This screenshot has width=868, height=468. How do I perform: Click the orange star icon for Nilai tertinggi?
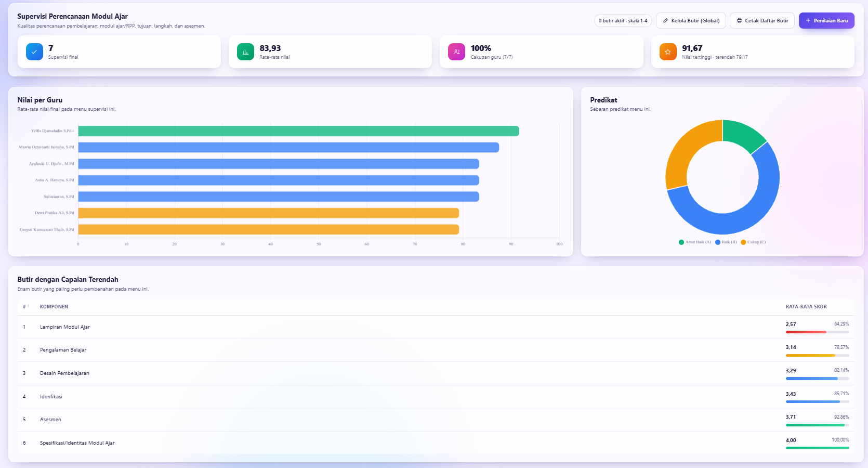668,52
